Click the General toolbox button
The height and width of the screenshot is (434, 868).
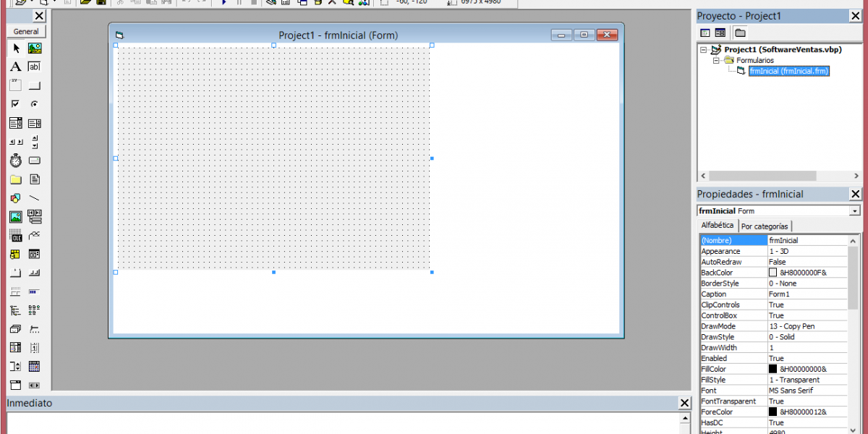[26, 32]
